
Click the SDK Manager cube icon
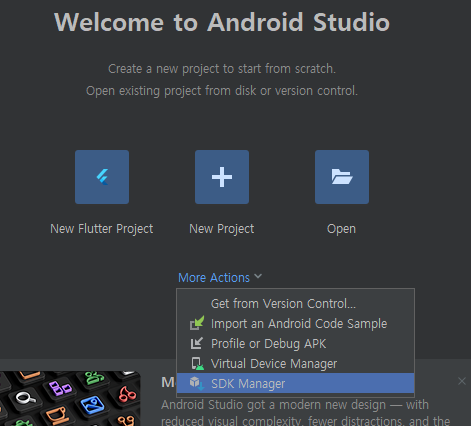pyautogui.click(x=197, y=383)
